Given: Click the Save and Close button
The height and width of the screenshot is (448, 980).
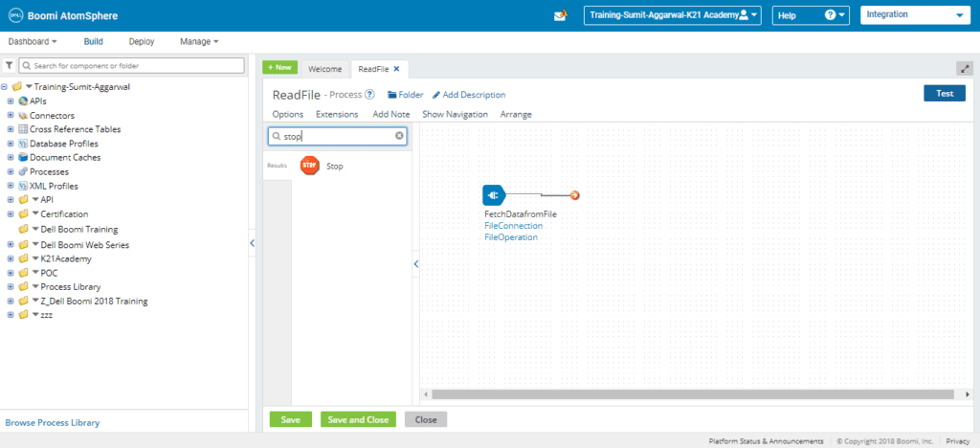Looking at the screenshot, I should click(x=358, y=420).
